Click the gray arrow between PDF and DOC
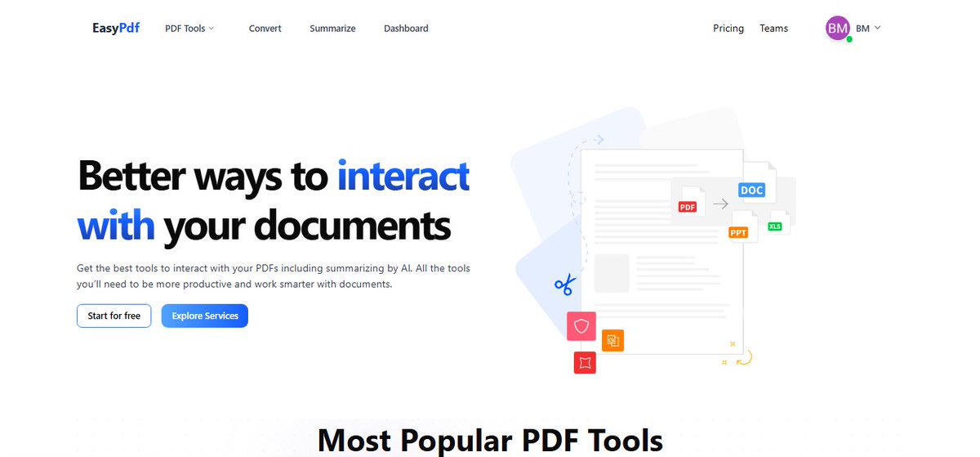 coord(720,204)
